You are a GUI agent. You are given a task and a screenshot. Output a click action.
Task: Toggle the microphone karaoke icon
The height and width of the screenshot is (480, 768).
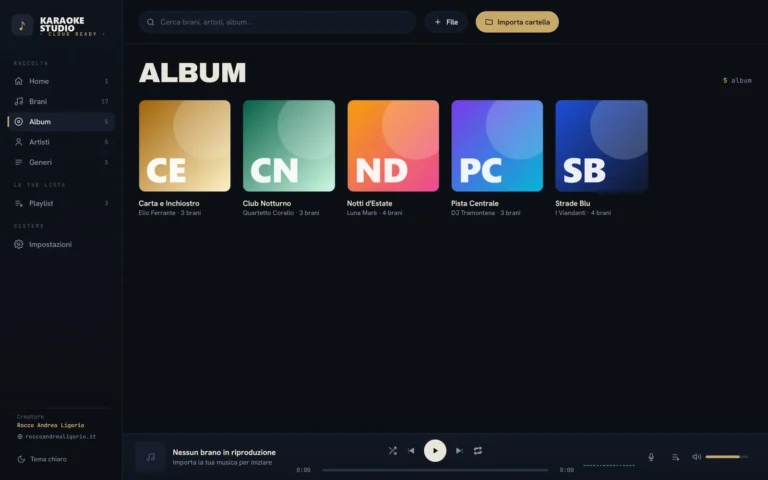click(651, 457)
